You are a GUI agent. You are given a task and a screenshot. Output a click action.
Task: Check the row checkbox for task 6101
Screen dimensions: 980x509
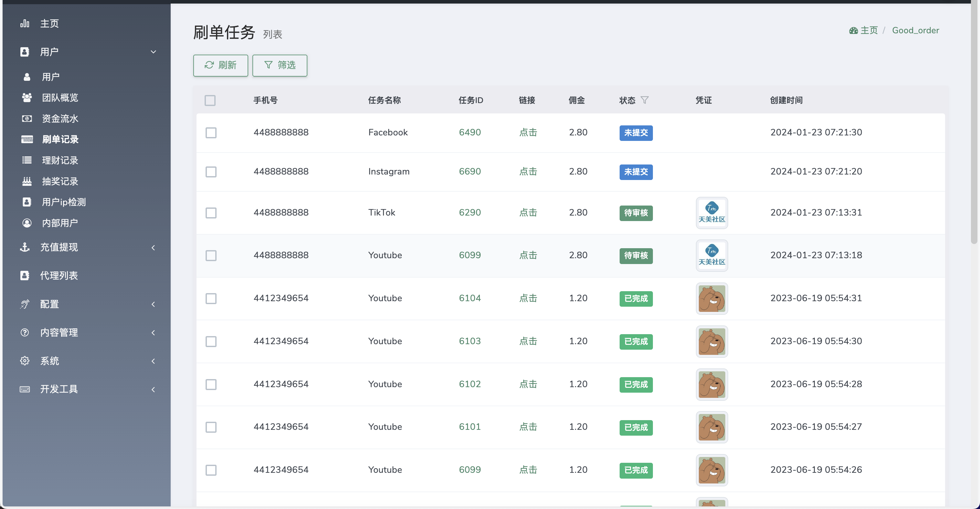coord(211,427)
